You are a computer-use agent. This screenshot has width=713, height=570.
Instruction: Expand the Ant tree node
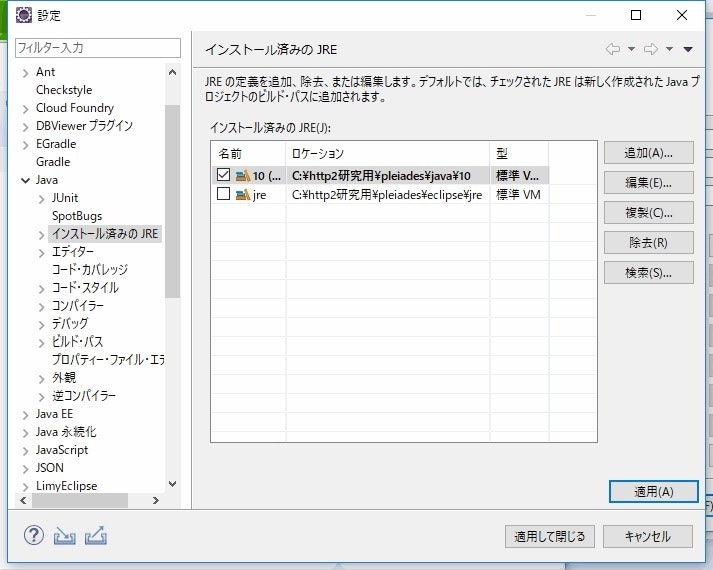coord(25,73)
